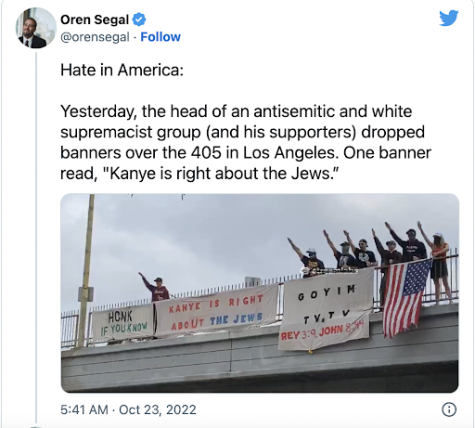
Task: Open the Twitter bird logo link
Action: 449,18
